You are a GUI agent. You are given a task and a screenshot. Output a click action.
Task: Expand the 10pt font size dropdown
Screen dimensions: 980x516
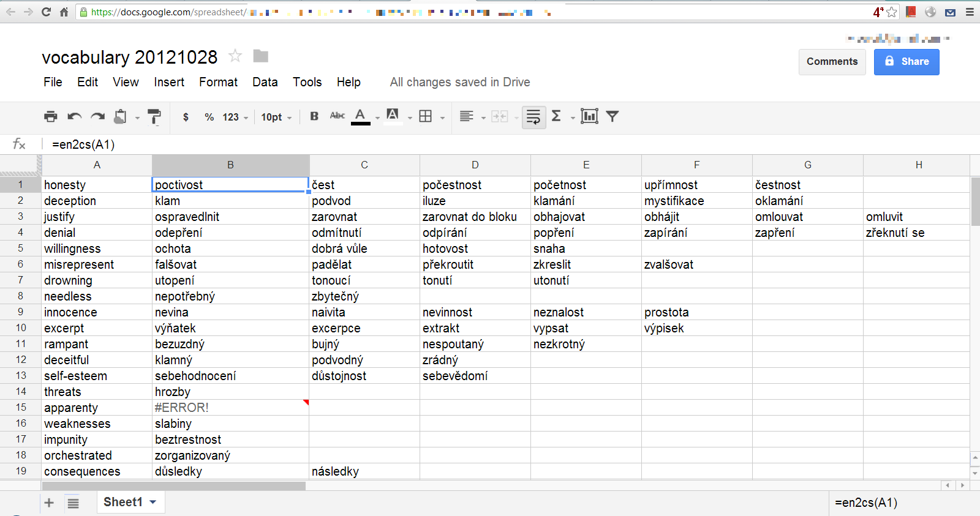276,117
